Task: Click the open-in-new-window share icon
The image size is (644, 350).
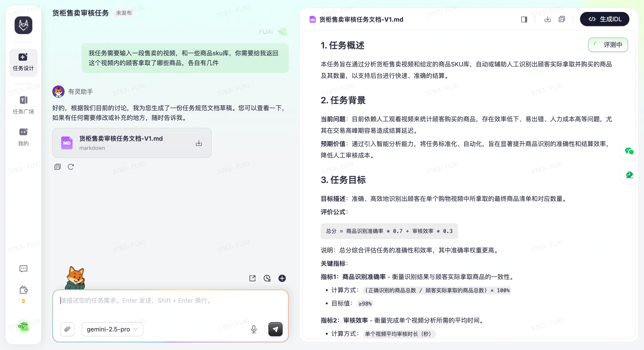Action: point(252,278)
